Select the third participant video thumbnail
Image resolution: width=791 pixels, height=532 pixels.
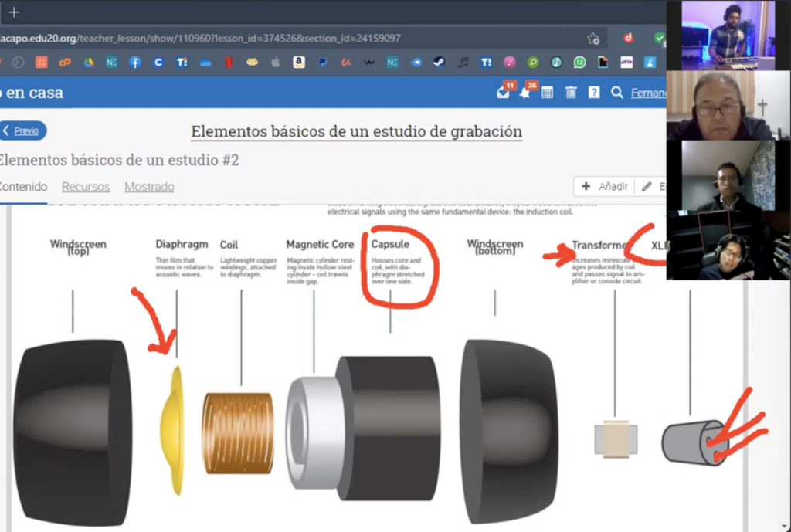728,175
